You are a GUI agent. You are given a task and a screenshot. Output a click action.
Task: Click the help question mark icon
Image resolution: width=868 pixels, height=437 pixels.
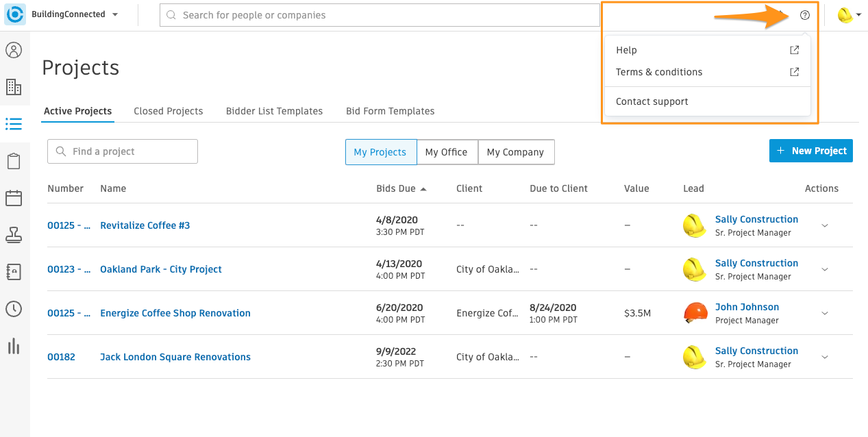click(805, 15)
